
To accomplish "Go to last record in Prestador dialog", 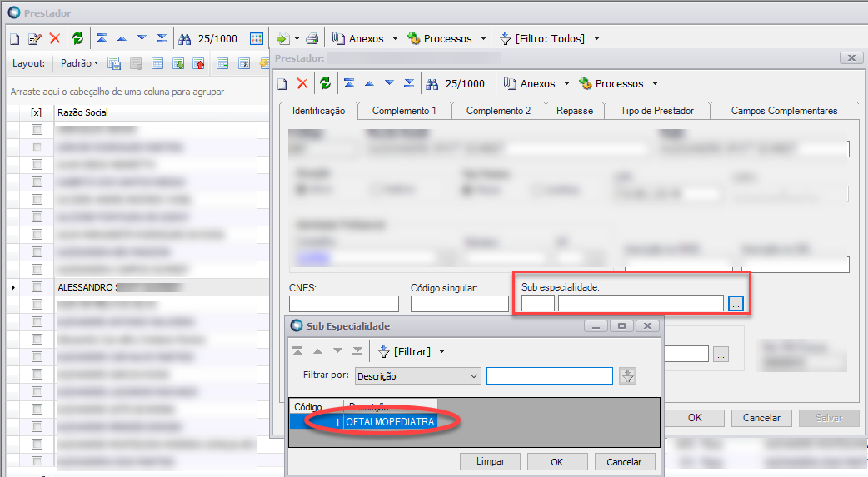I will click(409, 83).
